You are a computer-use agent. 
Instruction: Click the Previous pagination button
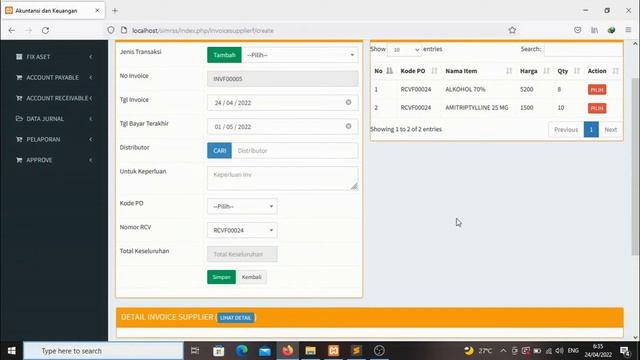pyautogui.click(x=566, y=129)
